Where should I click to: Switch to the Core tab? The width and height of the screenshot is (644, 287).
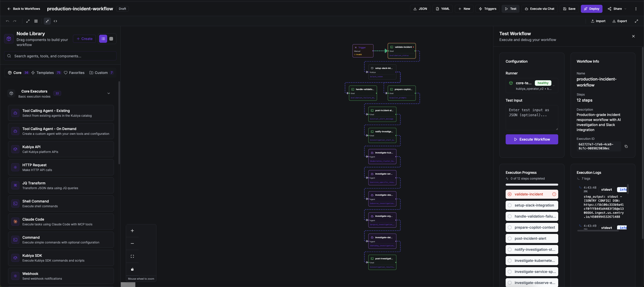click(x=18, y=73)
